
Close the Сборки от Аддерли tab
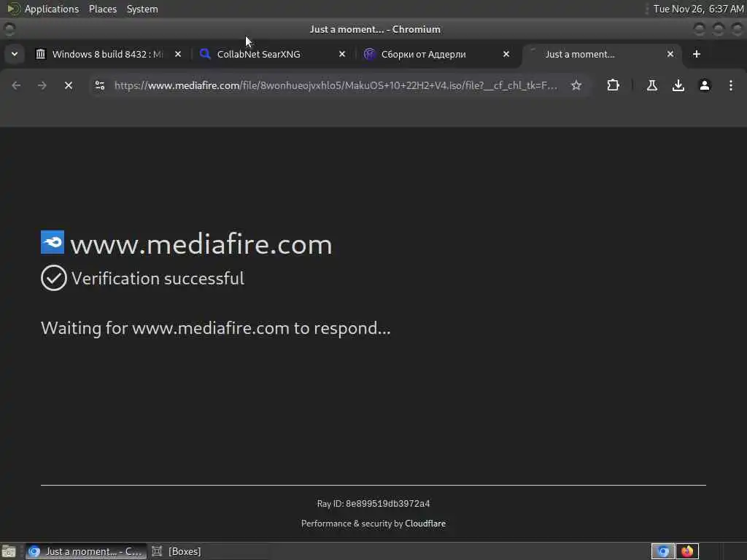coord(506,54)
